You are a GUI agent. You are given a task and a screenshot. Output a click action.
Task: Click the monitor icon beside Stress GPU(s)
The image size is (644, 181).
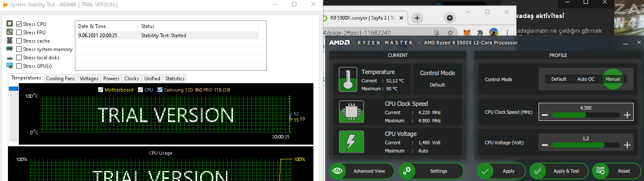10,66
